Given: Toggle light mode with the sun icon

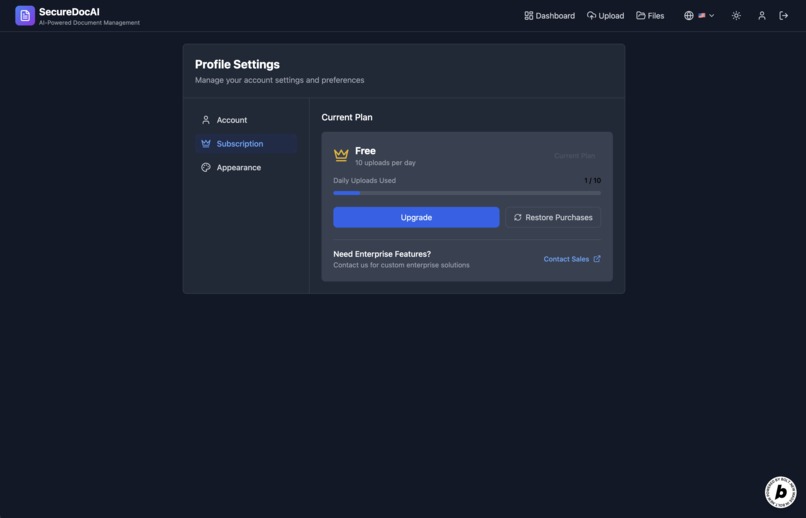Looking at the screenshot, I should point(736,16).
